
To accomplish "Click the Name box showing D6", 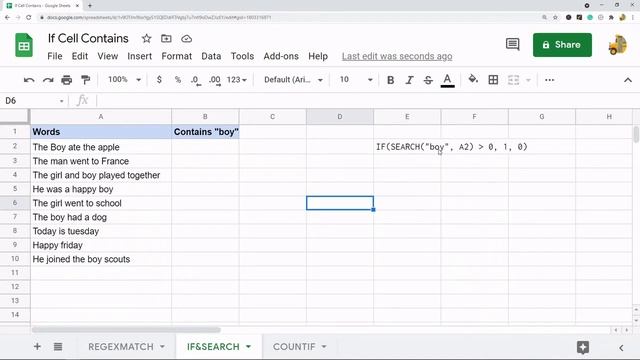I will coord(31,100).
